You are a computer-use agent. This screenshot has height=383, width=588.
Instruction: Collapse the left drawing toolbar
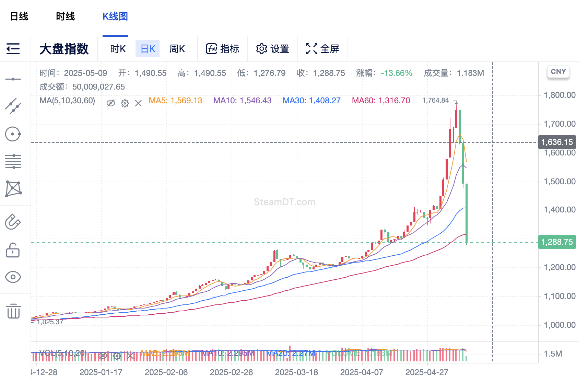click(x=13, y=49)
